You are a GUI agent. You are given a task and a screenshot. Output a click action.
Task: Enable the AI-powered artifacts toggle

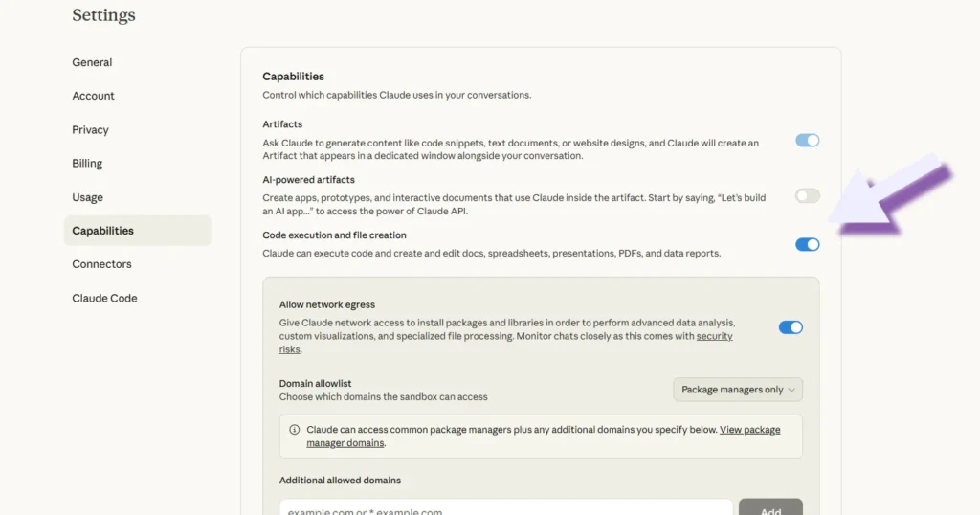(807, 195)
